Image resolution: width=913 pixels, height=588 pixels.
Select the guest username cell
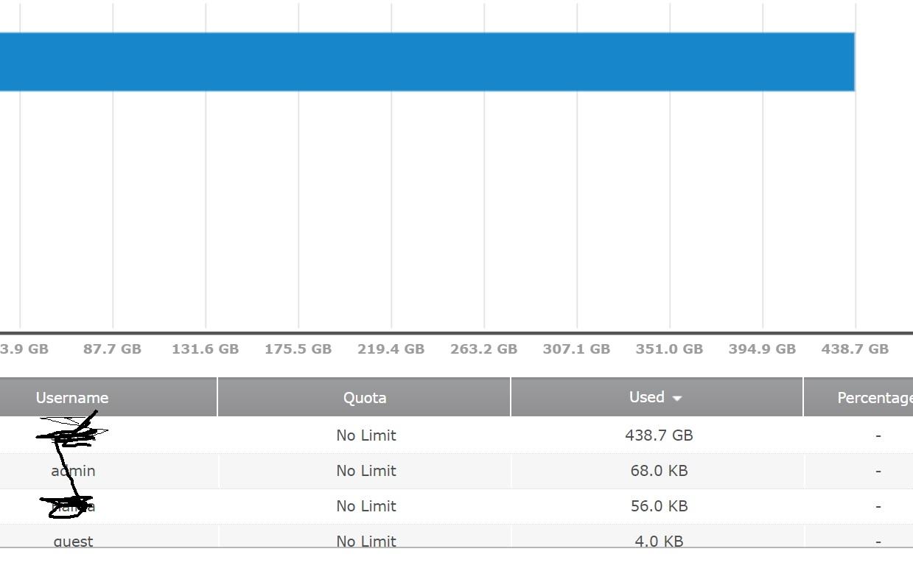coord(73,541)
